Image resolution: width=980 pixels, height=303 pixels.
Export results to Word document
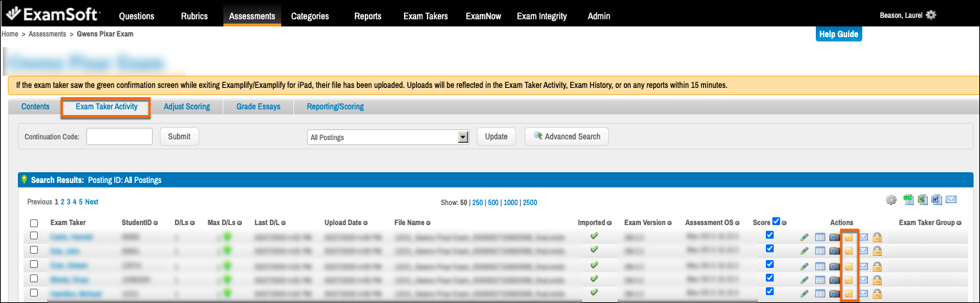pos(936,199)
